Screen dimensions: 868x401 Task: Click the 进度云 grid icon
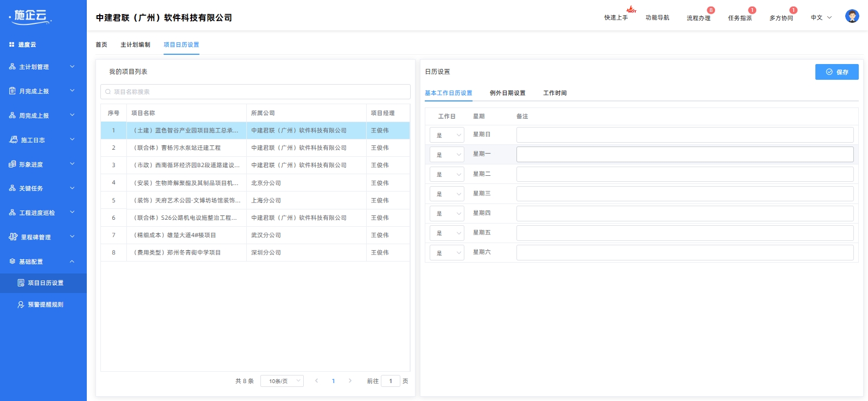click(11, 44)
